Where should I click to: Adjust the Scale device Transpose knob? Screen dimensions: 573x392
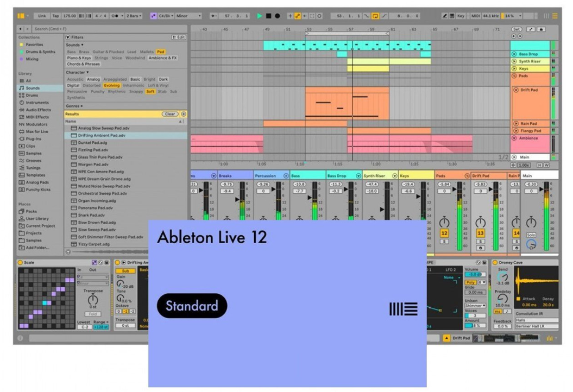[x=93, y=300]
